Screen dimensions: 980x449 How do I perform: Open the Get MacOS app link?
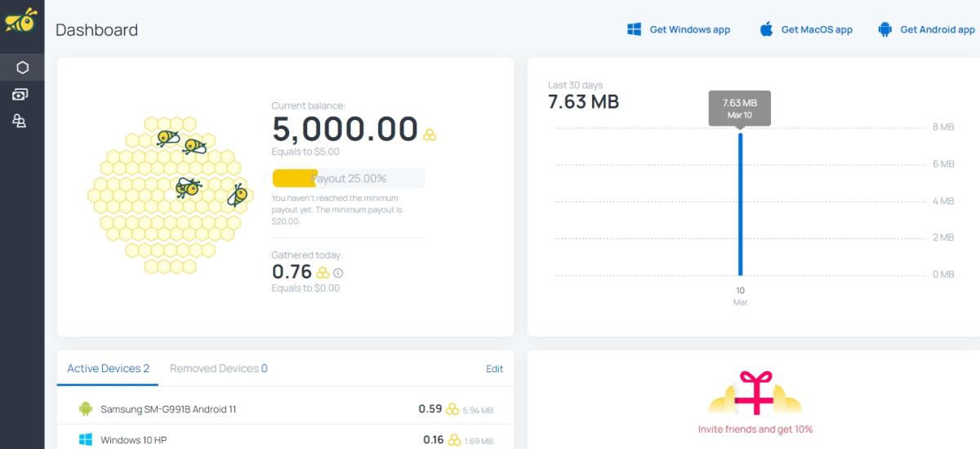[x=816, y=29]
